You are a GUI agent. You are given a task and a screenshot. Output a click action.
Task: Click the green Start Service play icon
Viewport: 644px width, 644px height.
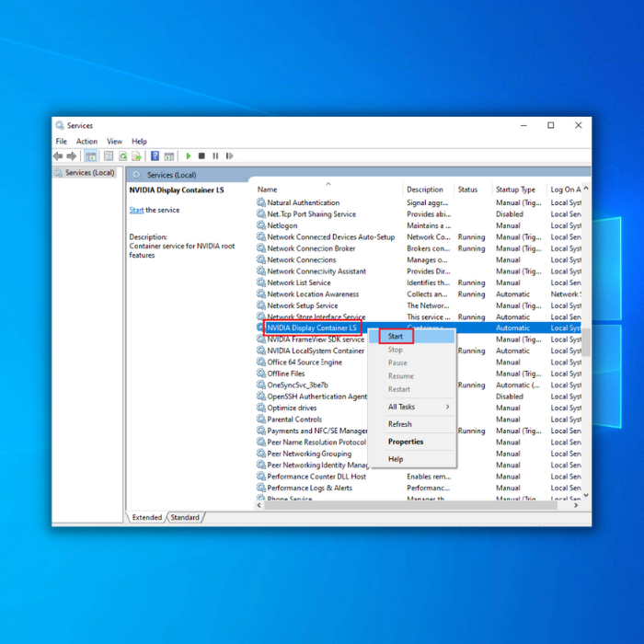(188, 156)
